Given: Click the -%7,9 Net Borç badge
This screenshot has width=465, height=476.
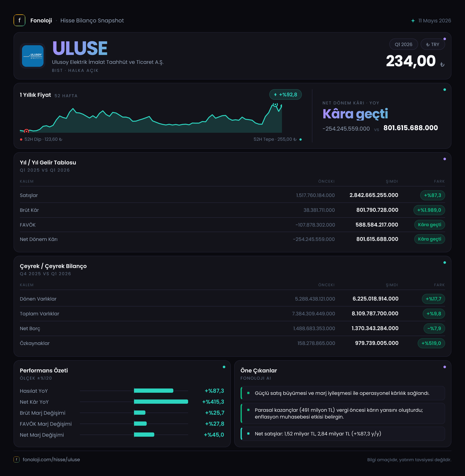Looking at the screenshot, I should tap(434, 328).
